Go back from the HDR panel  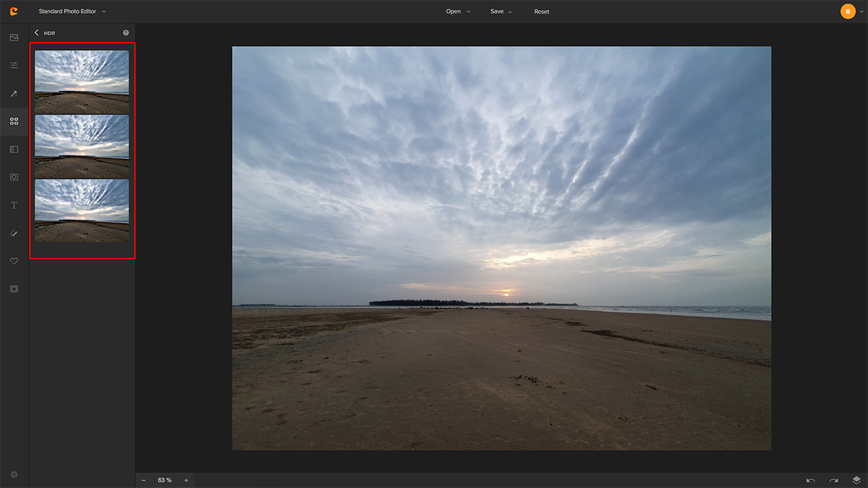37,33
